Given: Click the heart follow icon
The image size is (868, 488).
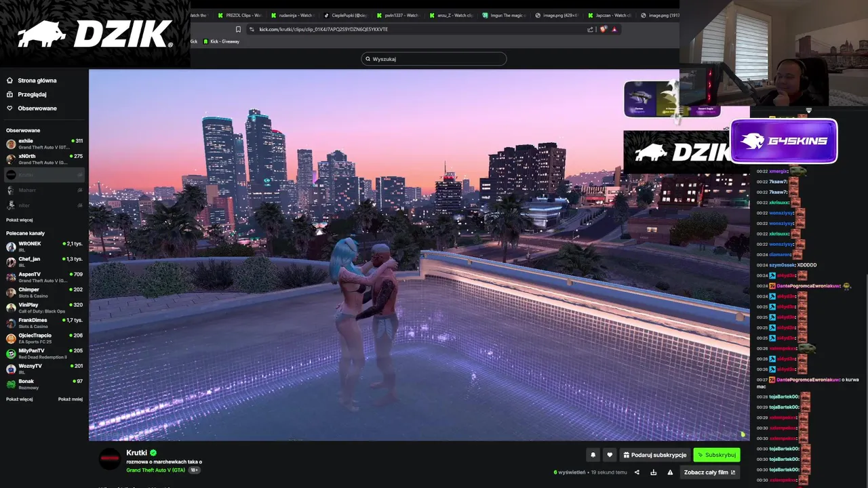Looking at the screenshot, I should (x=610, y=455).
